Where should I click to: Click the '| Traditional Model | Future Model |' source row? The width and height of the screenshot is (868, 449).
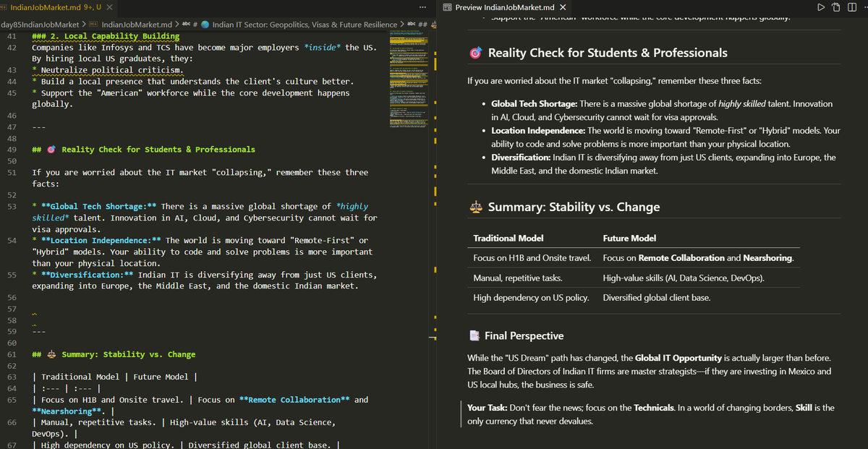pyautogui.click(x=115, y=377)
